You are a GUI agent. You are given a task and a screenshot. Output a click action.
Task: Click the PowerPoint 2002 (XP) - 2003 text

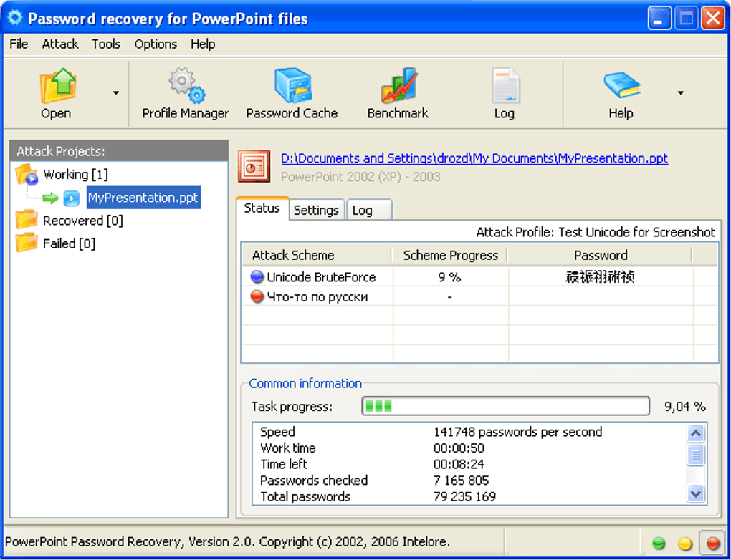(360, 177)
